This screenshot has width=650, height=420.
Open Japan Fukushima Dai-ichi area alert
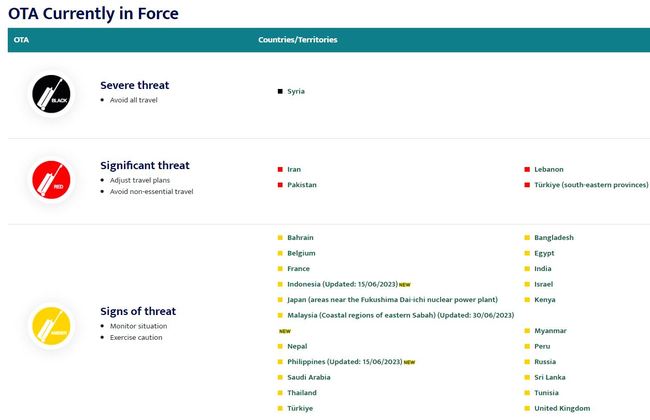point(391,299)
